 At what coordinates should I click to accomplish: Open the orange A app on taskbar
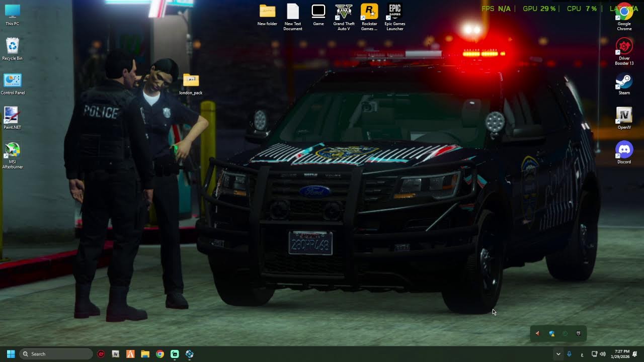[x=130, y=354]
